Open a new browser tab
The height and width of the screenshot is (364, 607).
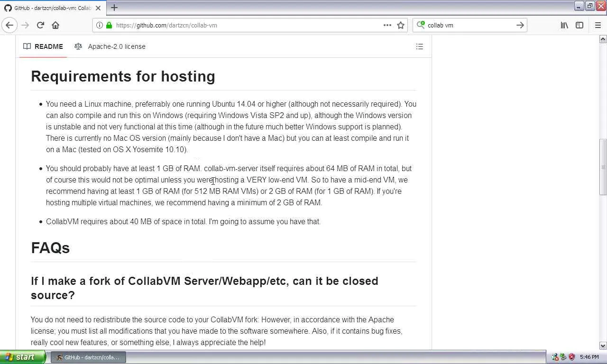114,8
